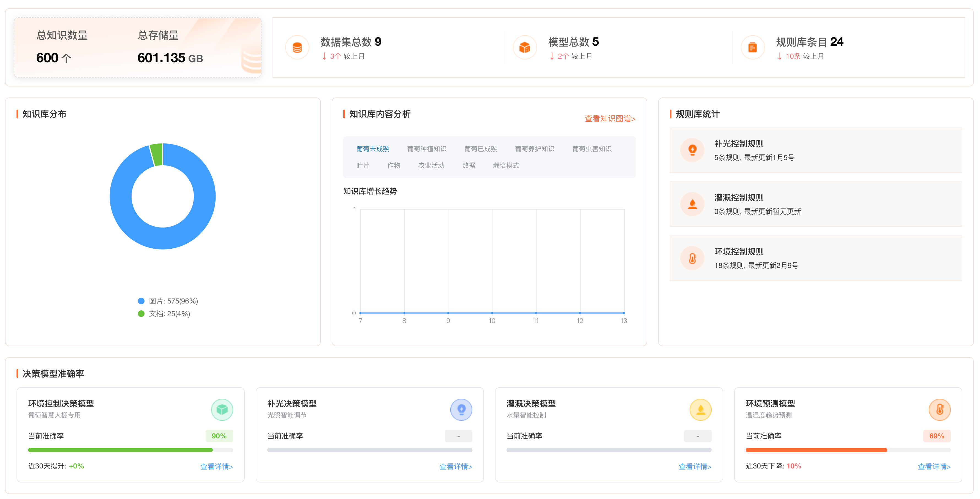
Task: Open 查看详情 for 环境控制决策模型
Action: [216, 467]
